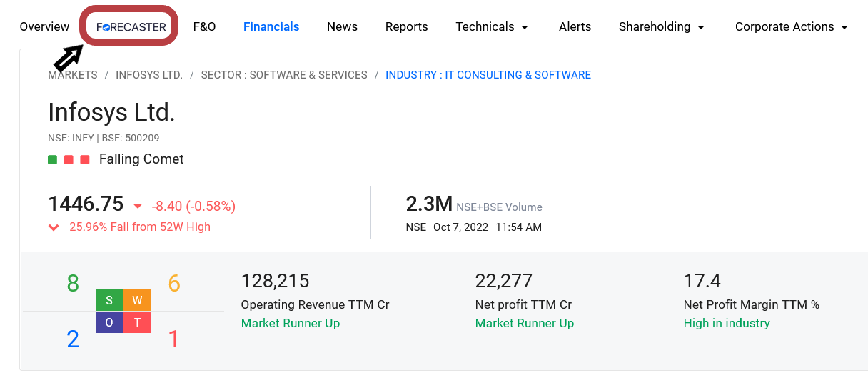Select the weaknesses count 6
The width and height of the screenshot is (868, 378).
pos(174,284)
